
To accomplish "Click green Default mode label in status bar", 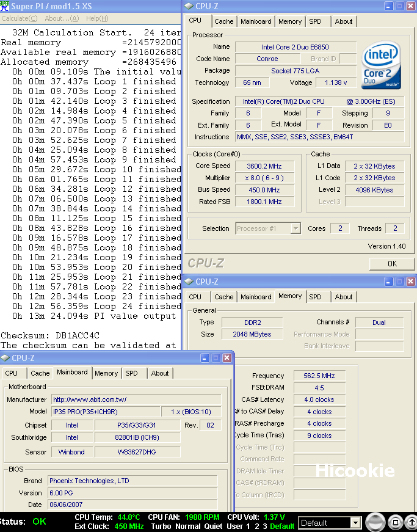I will point(282,527).
